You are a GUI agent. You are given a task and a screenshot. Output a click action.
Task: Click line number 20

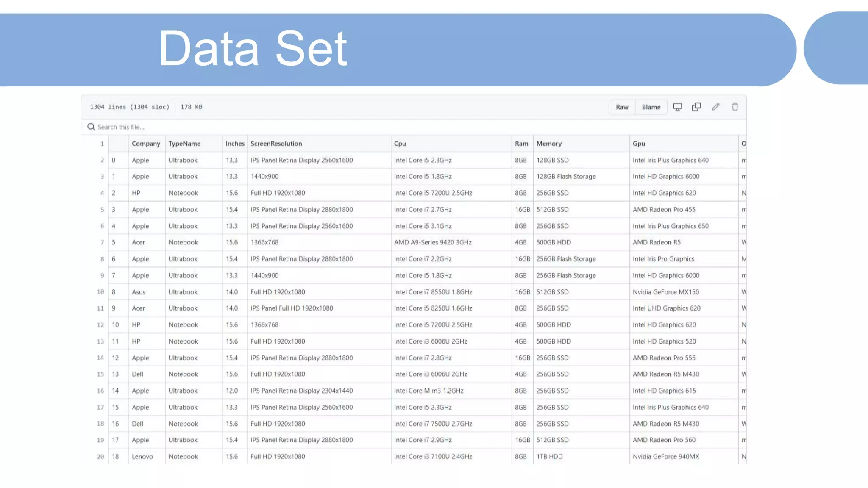coord(100,457)
